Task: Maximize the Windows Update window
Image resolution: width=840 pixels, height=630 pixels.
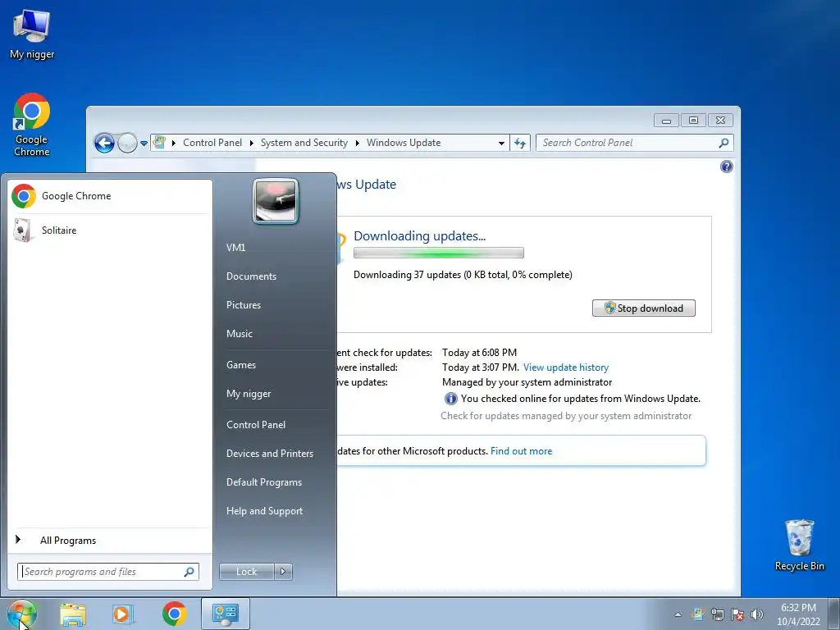Action: coord(693,120)
